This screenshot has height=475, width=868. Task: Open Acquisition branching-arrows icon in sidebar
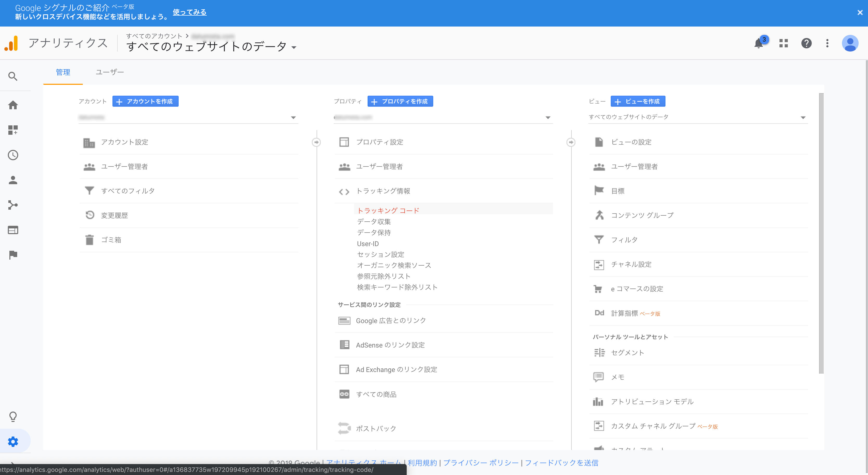tap(13, 205)
